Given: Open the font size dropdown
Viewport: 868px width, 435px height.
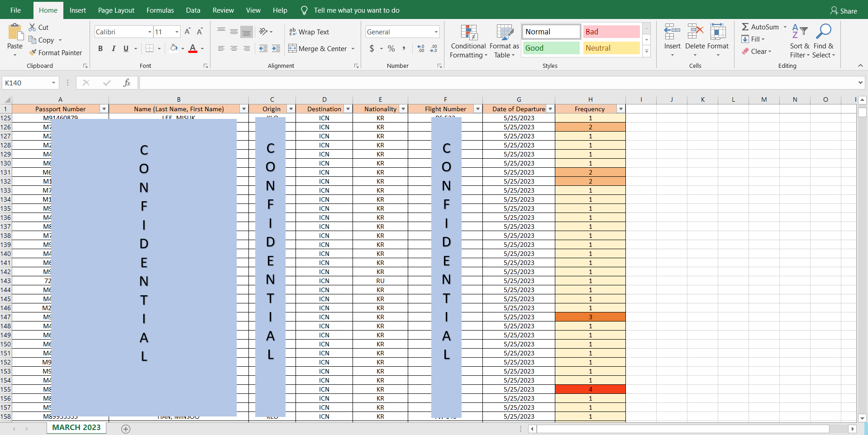Looking at the screenshot, I should [176, 32].
